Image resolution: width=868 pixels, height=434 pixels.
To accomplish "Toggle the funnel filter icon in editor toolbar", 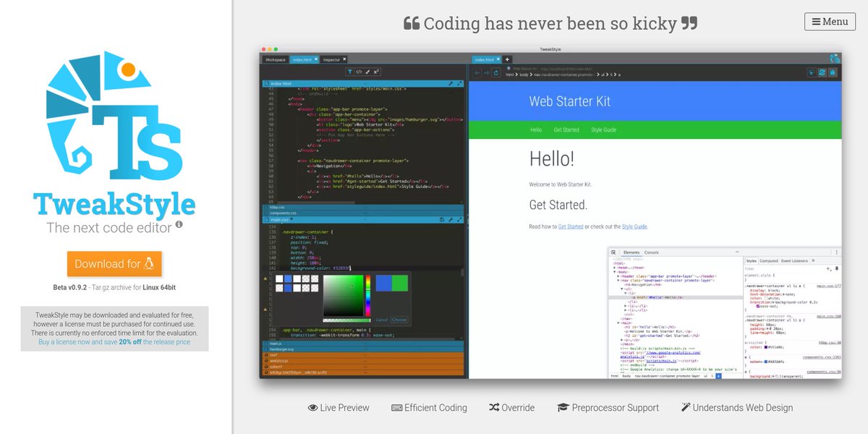I will coord(349,72).
